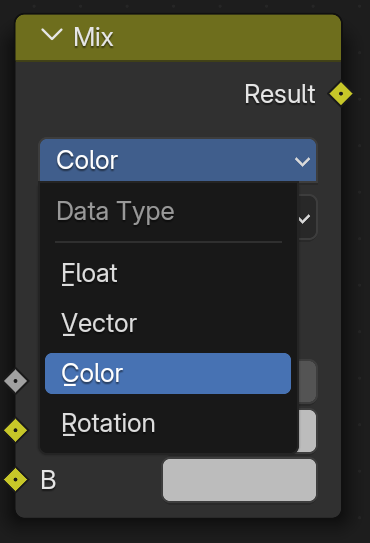Viewport: 370px width, 543px height.
Task: Click the partially hidden Factor slider
Action: click(307, 381)
